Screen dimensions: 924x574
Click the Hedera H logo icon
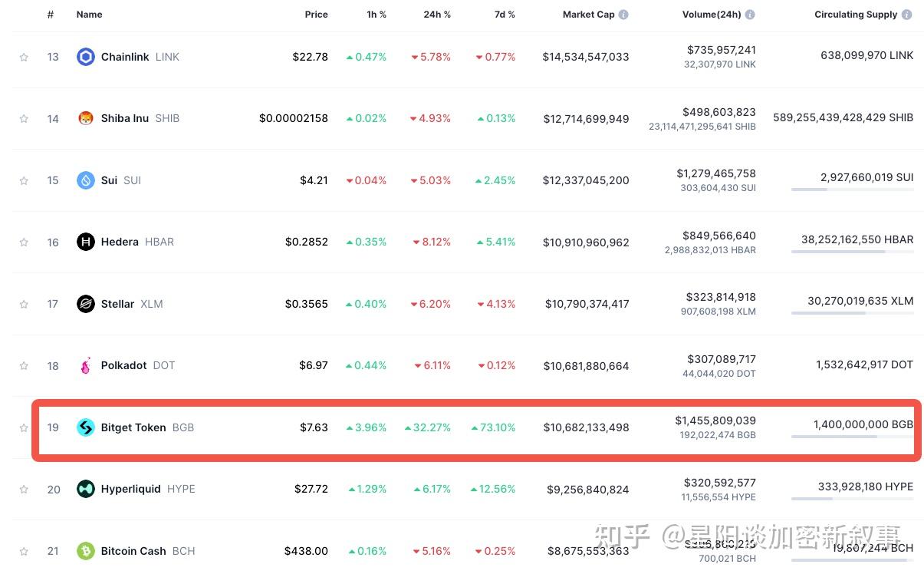click(x=86, y=242)
